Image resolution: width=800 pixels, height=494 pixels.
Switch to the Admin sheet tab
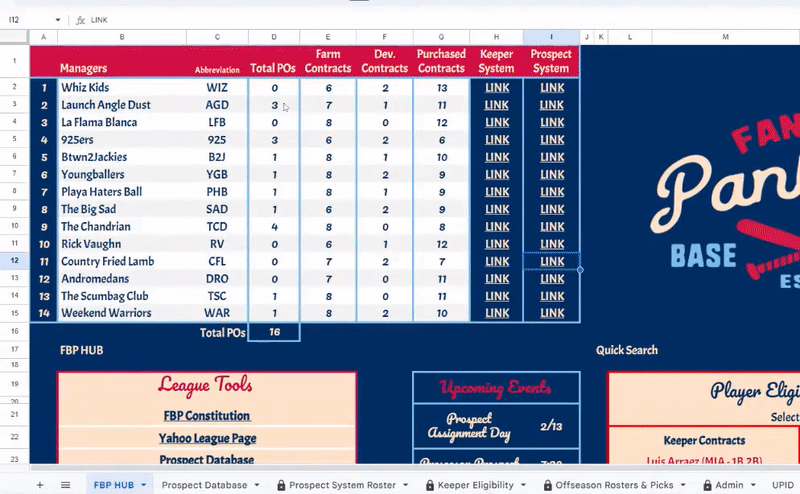[729, 485]
